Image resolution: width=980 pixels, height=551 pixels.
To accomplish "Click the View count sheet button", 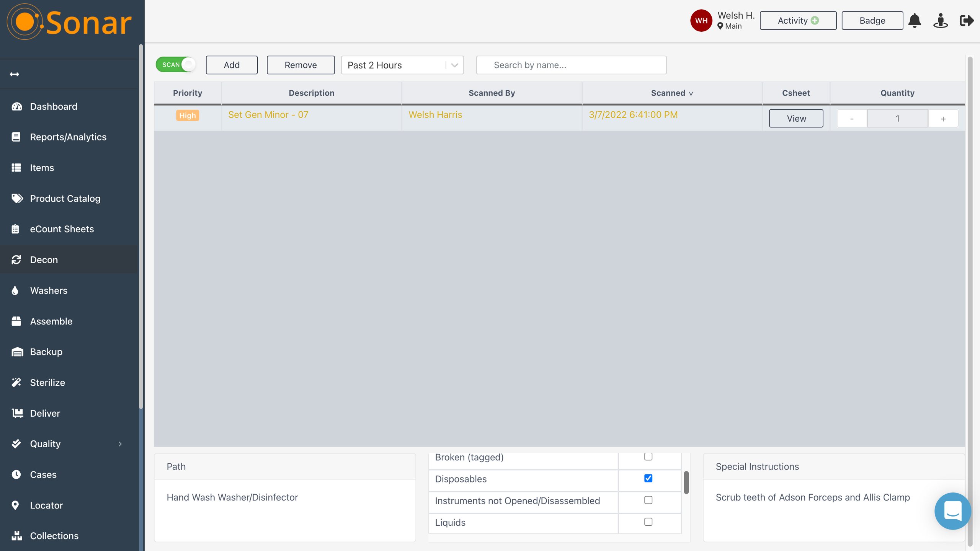I will [x=796, y=119].
